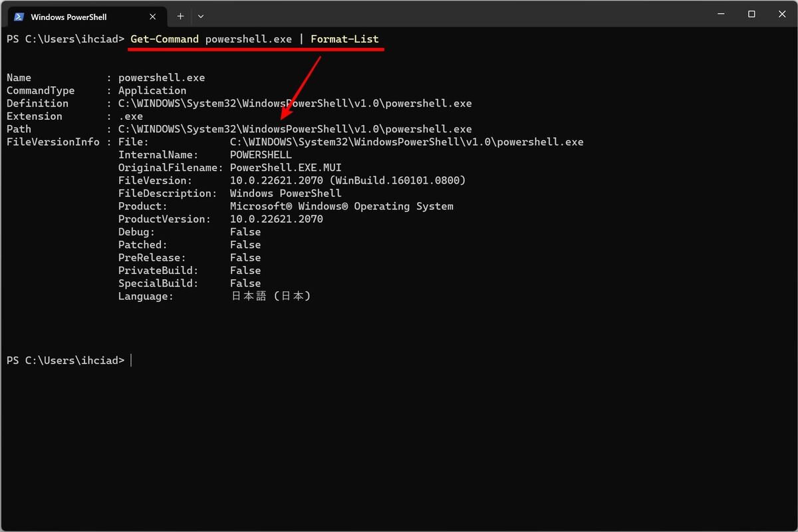Click the Language value in Japanese
Screen dimensions: 798x532
[x=271, y=296]
